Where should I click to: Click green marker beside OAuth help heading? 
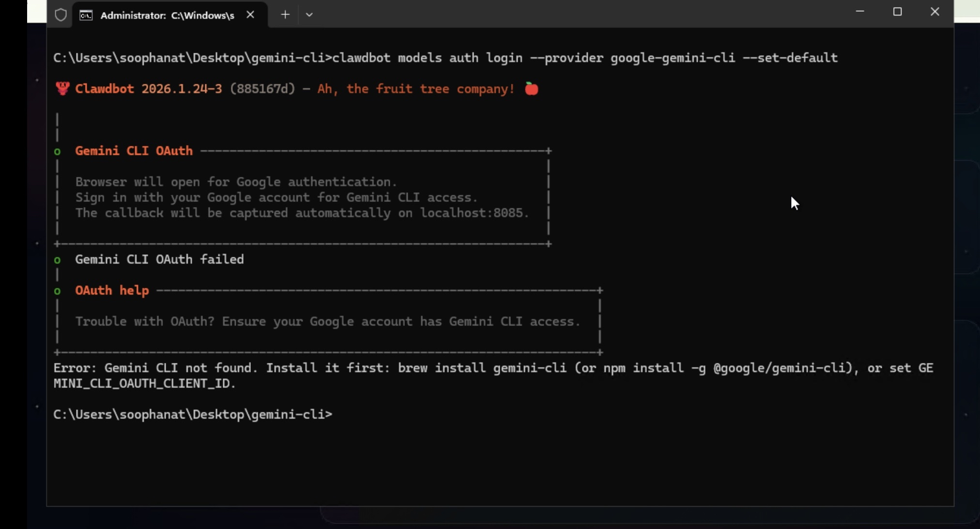[x=58, y=291]
